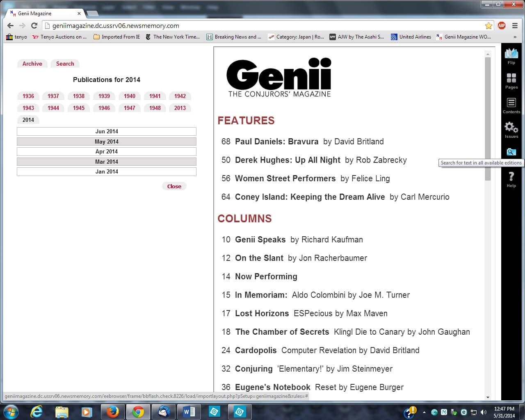This screenshot has height=420, width=525.
Task: Close the publications panel
Action: coord(174,186)
